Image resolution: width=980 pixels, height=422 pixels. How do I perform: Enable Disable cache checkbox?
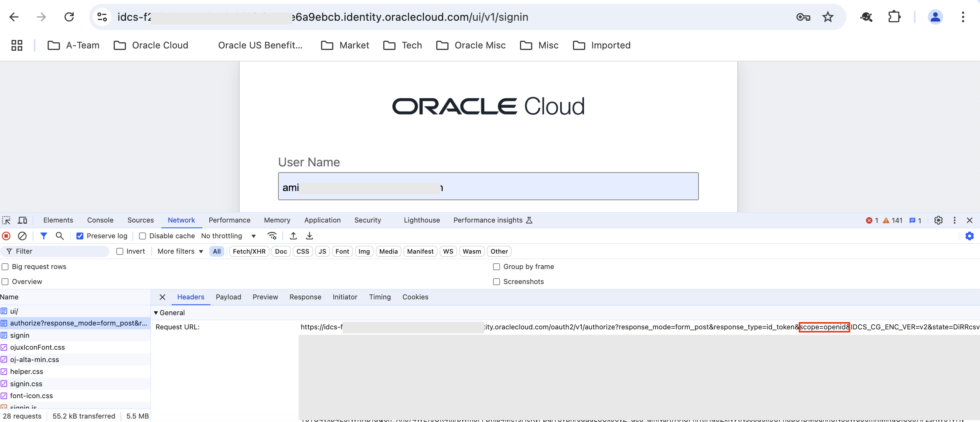pyautogui.click(x=142, y=236)
